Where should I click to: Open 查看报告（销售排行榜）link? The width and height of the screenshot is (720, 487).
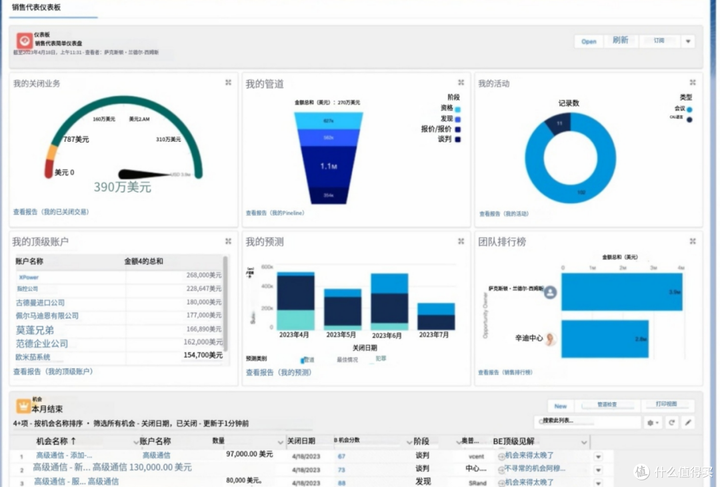(505, 372)
